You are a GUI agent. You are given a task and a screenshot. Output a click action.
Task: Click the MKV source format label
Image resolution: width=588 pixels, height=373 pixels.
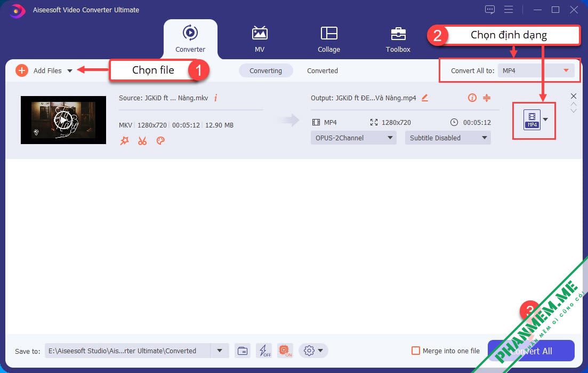tap(125, 125)
